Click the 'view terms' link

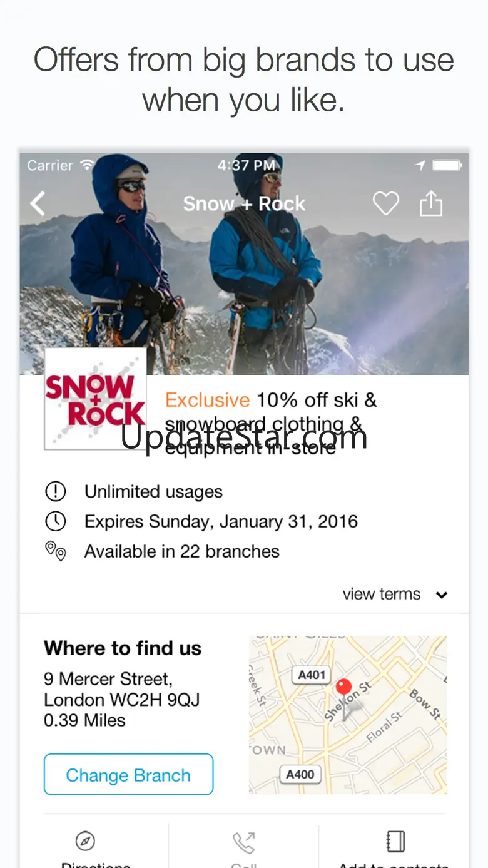coord(381,594)
